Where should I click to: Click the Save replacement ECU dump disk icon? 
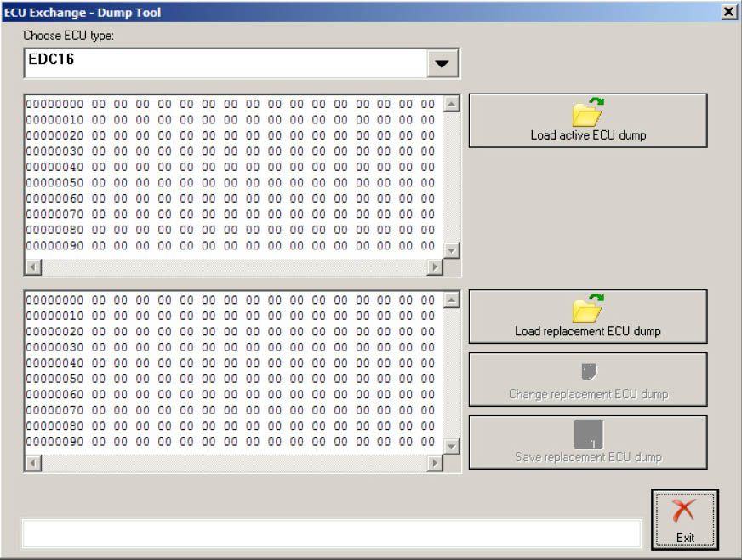[588, 434]
